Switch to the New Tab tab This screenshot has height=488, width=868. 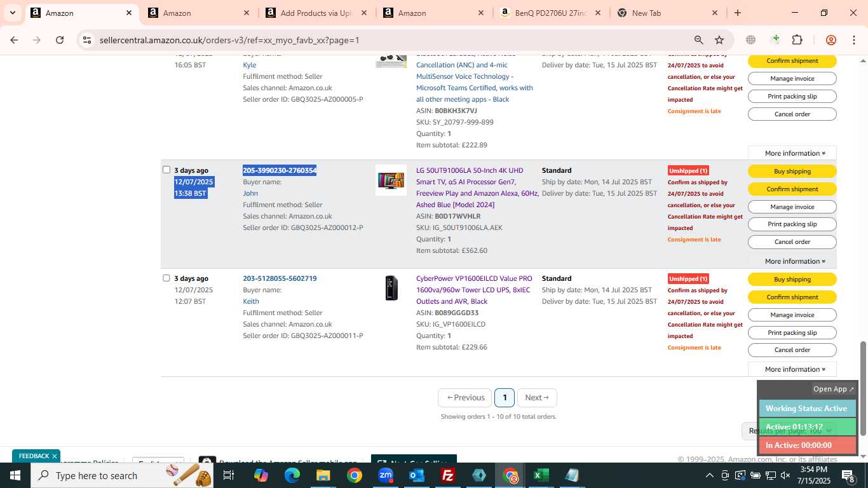(667, 13)
